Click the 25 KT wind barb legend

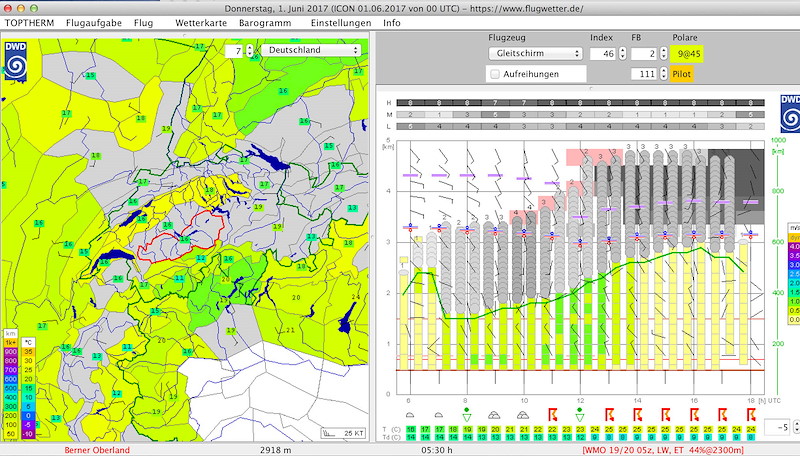[x=341, y=433]
